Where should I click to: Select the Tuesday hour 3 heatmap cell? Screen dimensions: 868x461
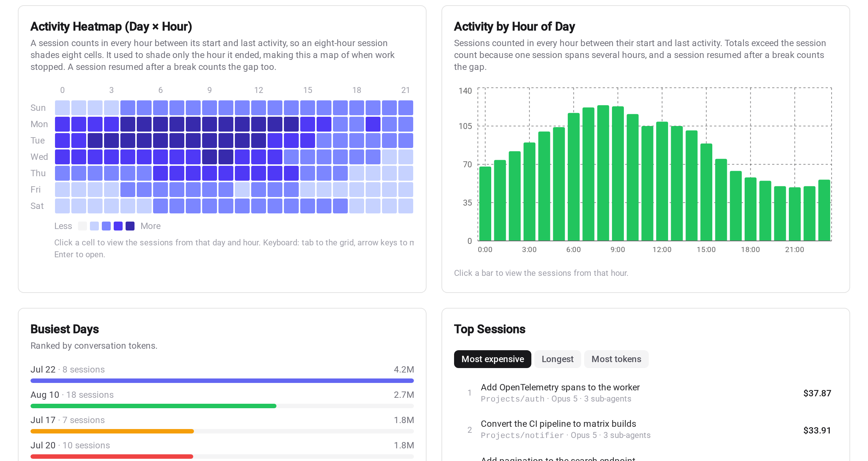[x=111, y=141]
